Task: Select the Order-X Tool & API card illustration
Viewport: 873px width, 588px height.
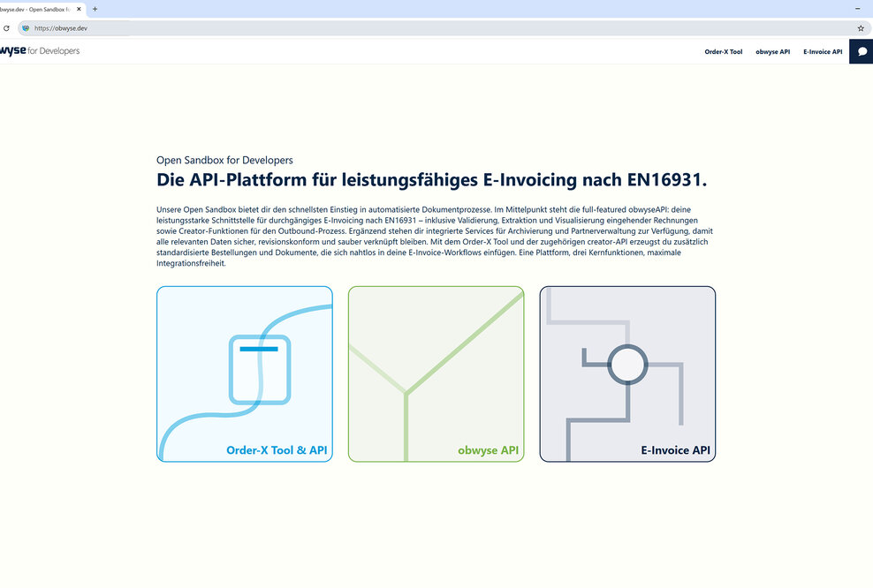Action: point(245,373)
